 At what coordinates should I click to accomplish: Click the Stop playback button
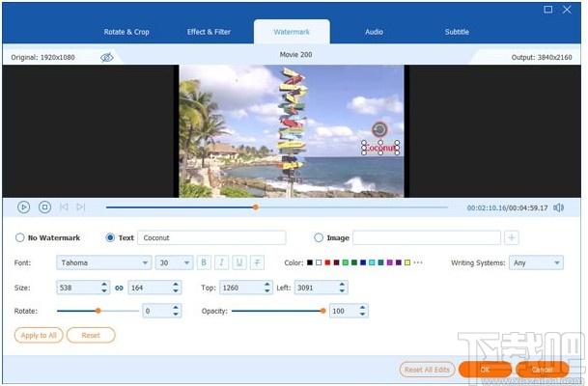(44, 207)
